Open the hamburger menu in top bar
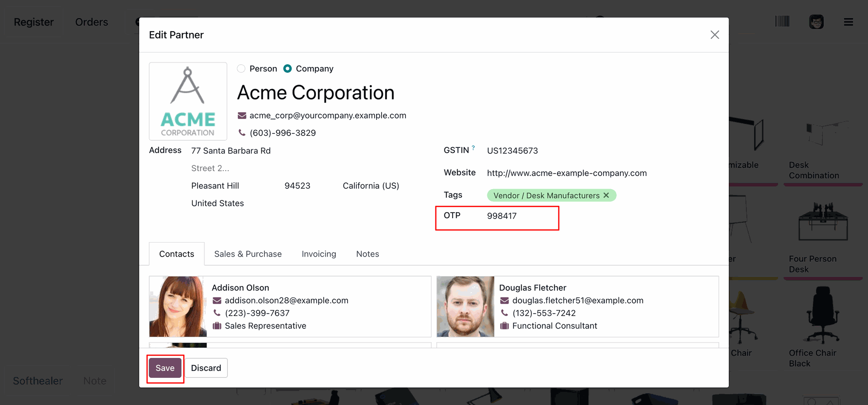Viewport: 868px width, 405px height. 849,22
